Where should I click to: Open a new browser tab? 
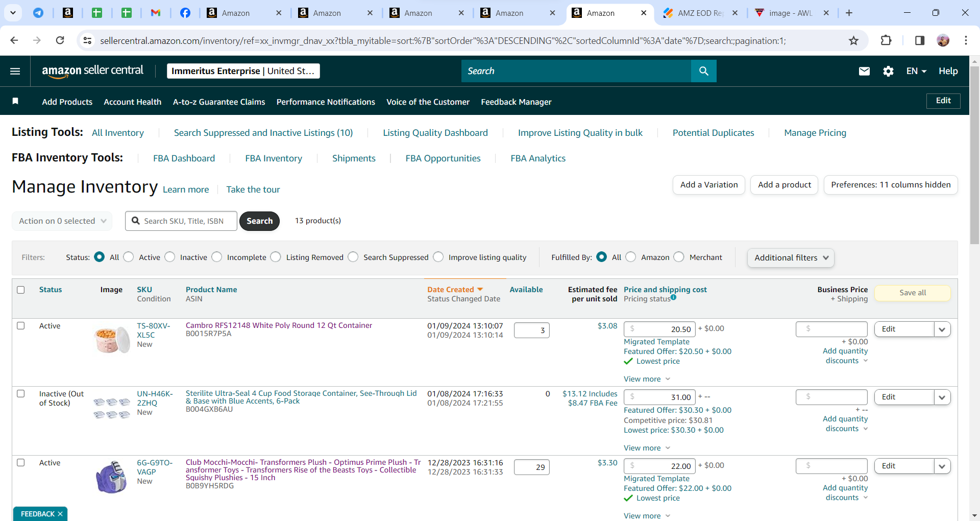tap(849, 13)
